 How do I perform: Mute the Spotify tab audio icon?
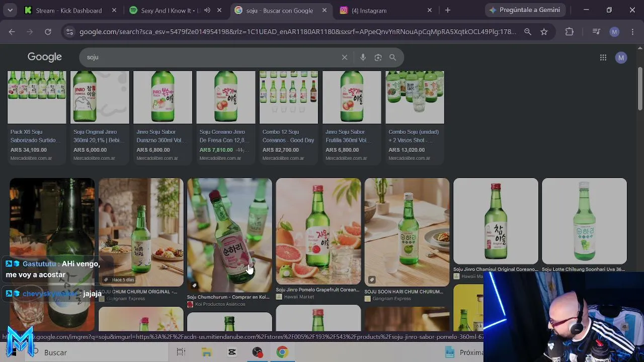[x=207, y=10]
